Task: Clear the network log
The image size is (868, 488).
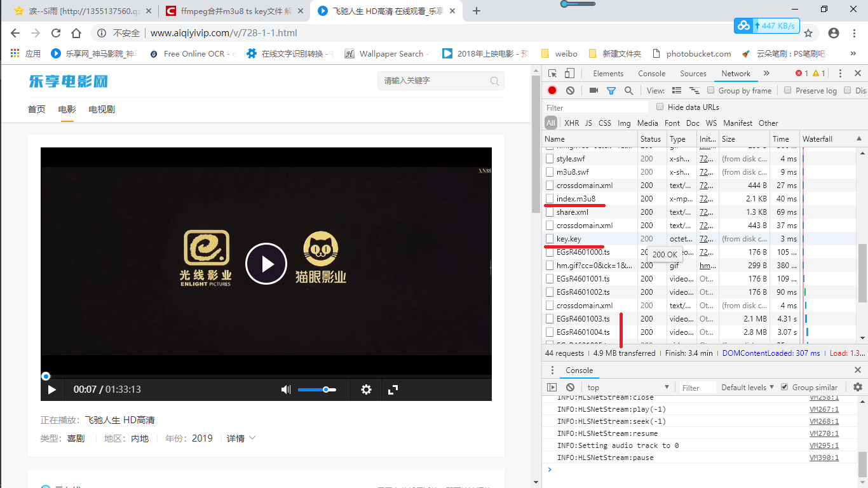Action: [x=570, y=91]
